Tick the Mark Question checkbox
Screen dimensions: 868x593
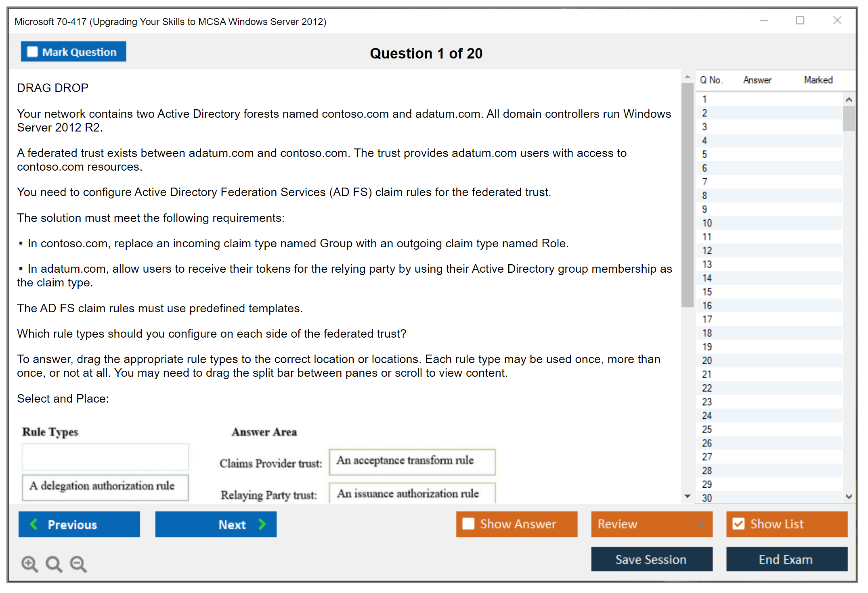[32, 52]
